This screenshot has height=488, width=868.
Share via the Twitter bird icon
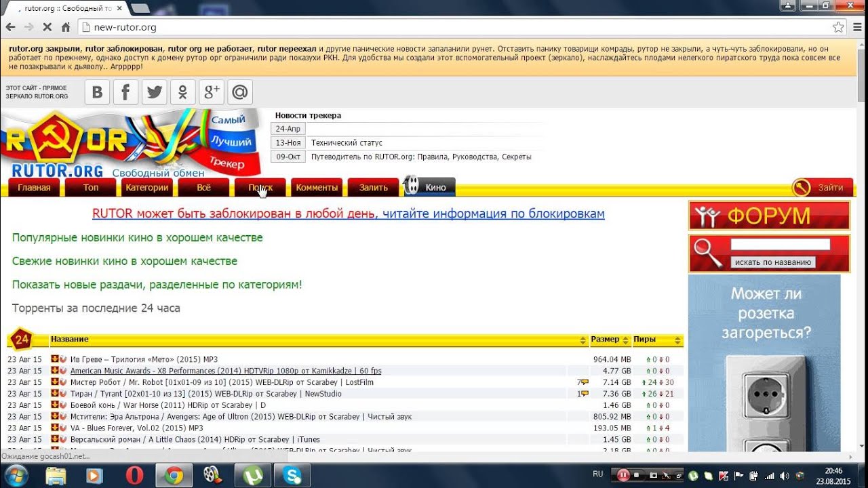click(x=154, y=92)
